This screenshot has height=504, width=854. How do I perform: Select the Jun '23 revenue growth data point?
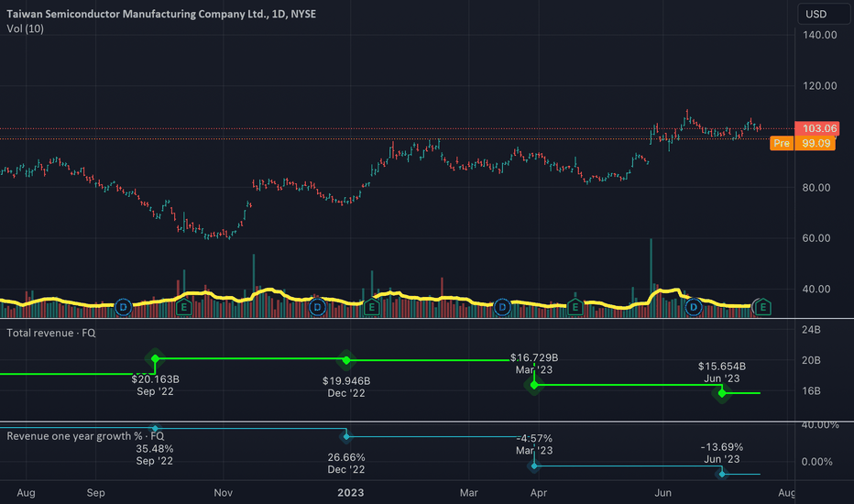coord(722,474)
